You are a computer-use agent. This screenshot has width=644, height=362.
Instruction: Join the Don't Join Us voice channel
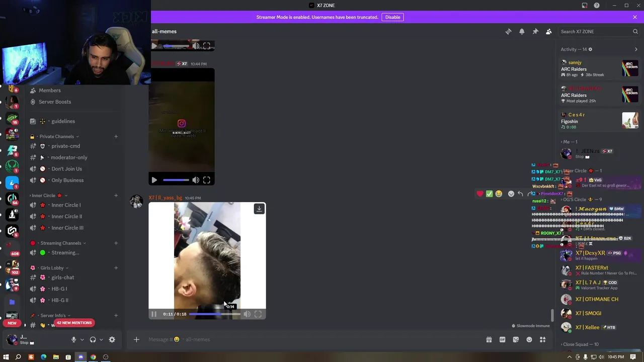(66, 169)
